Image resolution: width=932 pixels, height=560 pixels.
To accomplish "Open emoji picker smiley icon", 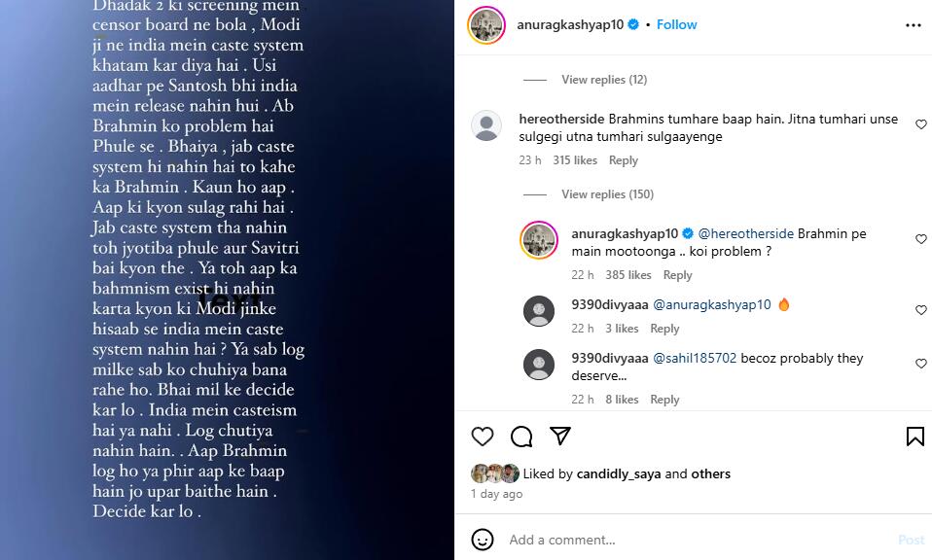I will [482, 540].
